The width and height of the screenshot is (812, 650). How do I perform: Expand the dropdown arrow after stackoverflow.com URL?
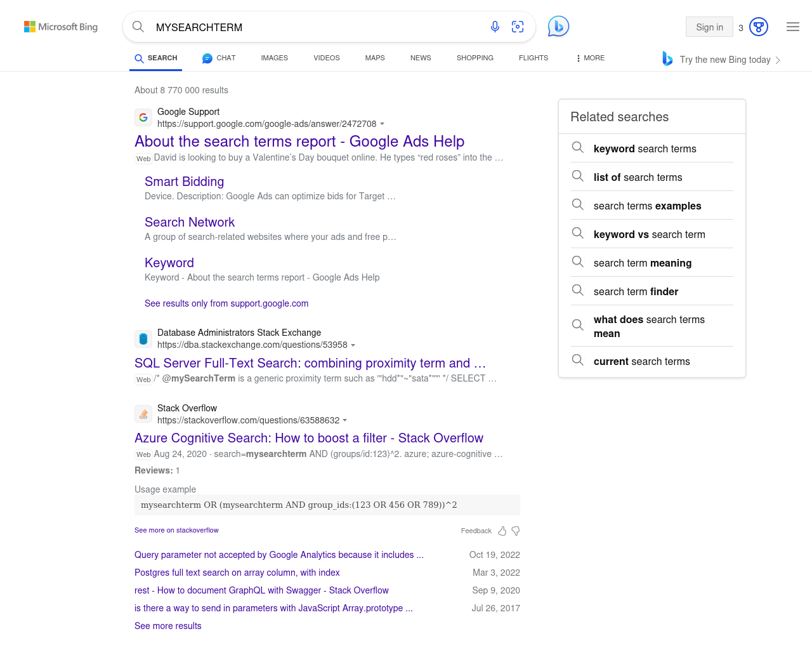(x=345, y=420)
